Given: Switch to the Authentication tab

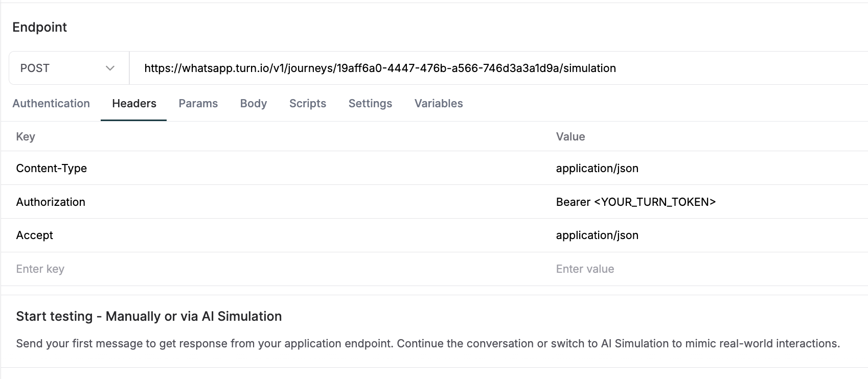Looking at the screenshot, I should click(51, 103).
